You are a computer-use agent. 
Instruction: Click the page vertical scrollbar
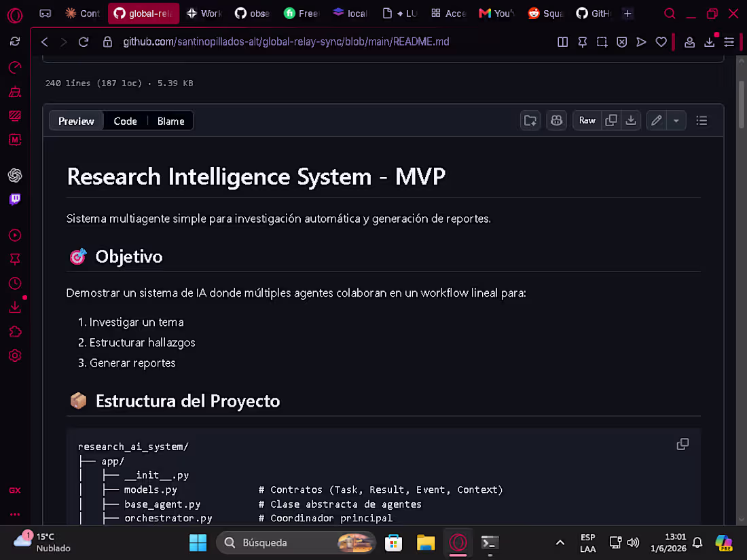(x=742, y=105)
